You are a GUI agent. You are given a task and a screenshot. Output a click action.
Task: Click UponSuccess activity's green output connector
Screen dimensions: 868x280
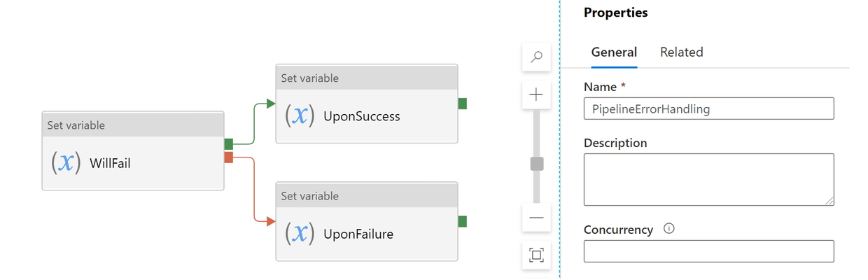462,104
